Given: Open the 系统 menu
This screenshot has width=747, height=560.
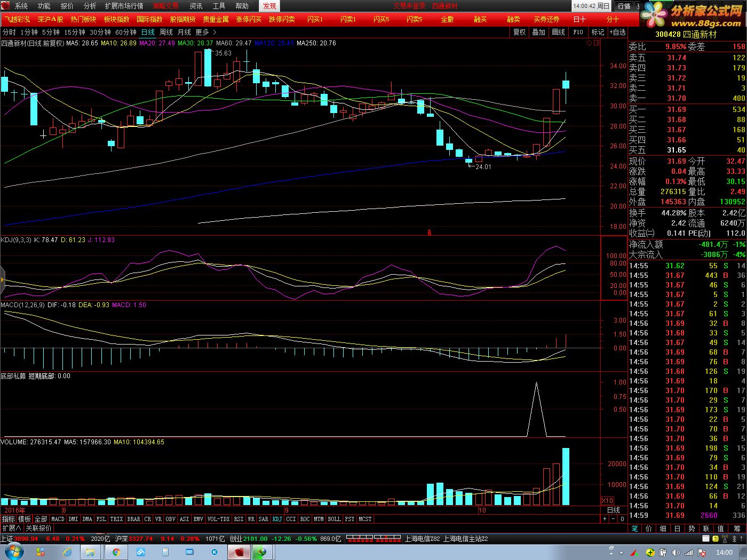Looking at the screenshot, I should point(21,6).
